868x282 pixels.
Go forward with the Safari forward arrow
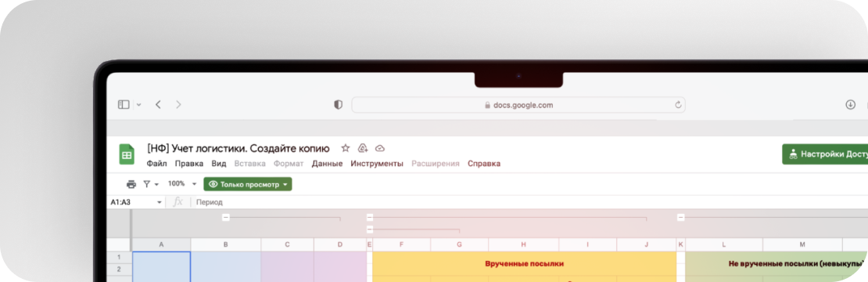[x=178, y=105]
